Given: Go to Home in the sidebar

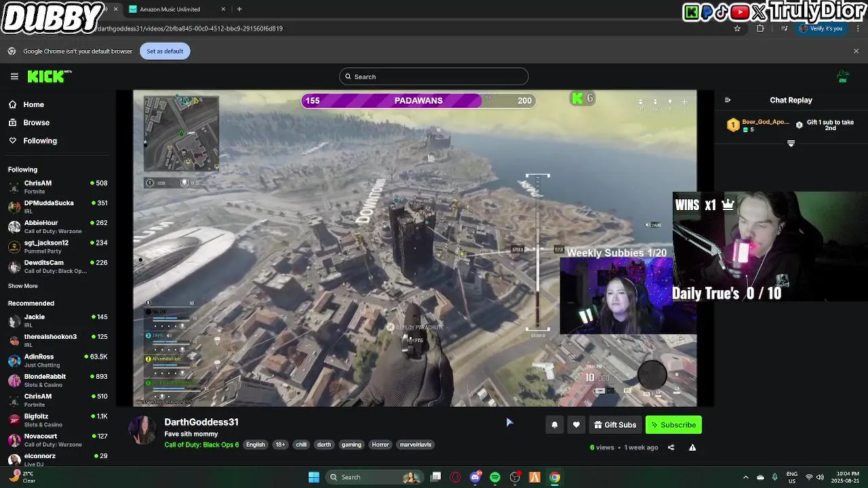Looking at the screenshot, I should click(x=33, y=104).
